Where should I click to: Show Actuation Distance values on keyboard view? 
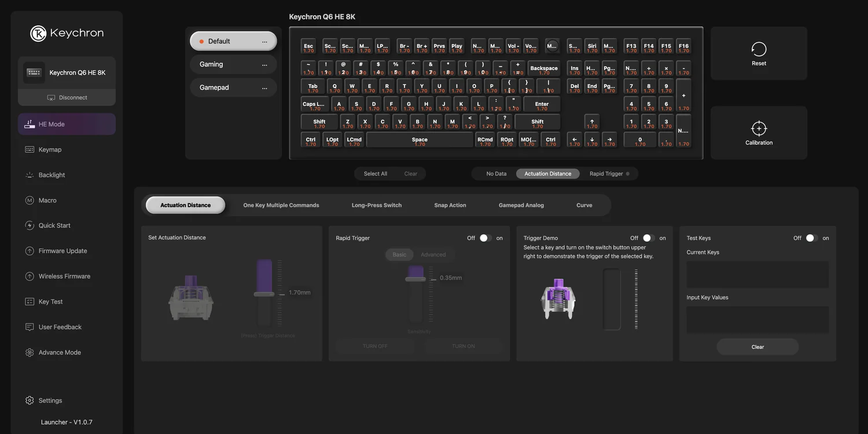pyautogui.click(x=548, y=174)
